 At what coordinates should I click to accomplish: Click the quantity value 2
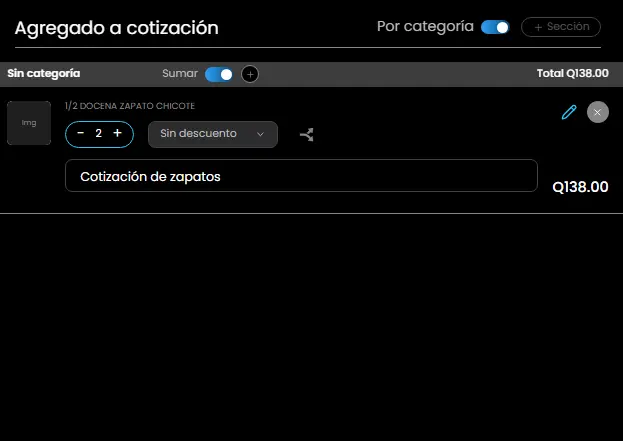(x=99, y=133)
